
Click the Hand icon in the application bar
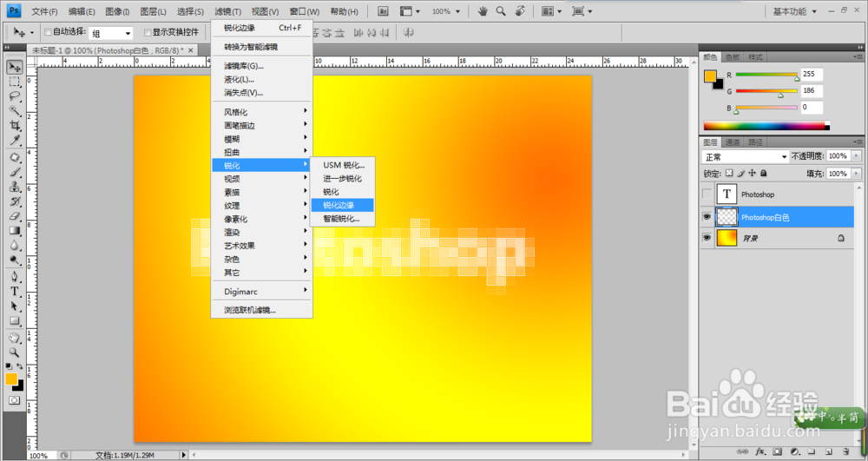click(483, 11)
